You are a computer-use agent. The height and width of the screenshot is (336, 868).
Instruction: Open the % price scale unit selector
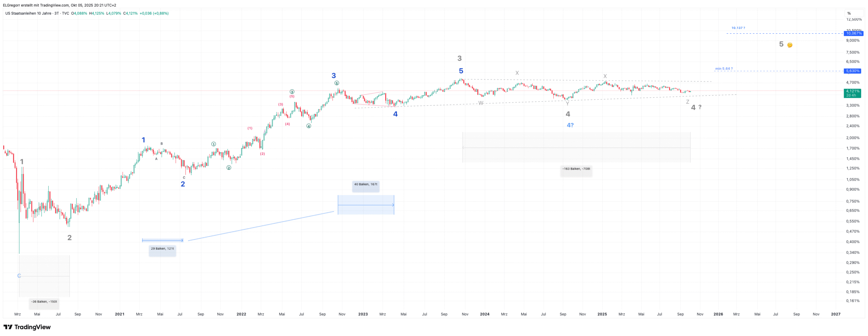point(849,14)
